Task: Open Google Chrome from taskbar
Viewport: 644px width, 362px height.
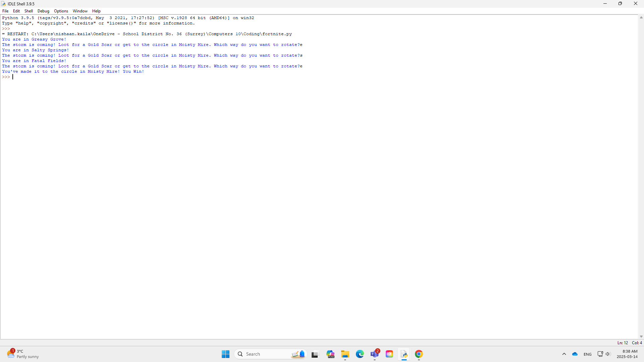Action: [x=419, y=354]
